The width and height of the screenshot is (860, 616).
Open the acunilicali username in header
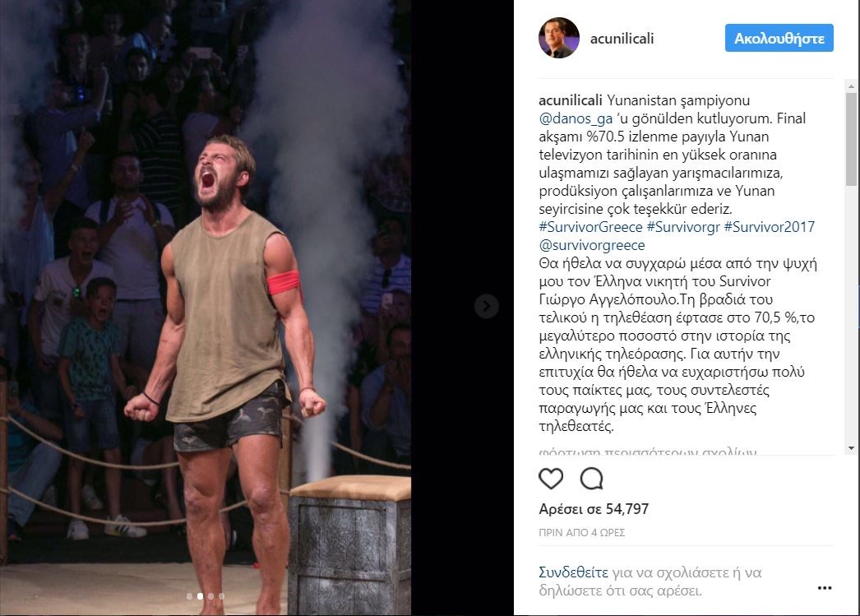(x=622, y=39)
